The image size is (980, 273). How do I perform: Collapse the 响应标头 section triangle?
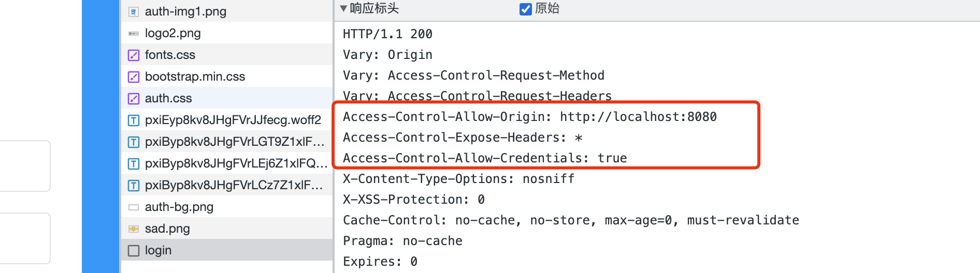click(x=343, y=8)
